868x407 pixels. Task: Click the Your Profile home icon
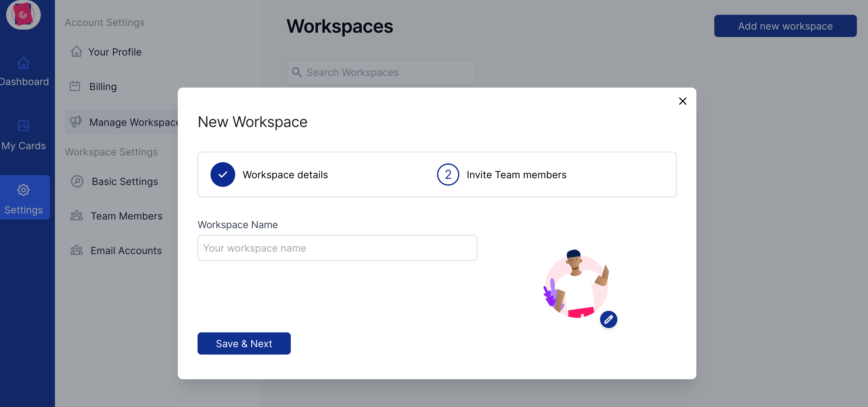76,51
